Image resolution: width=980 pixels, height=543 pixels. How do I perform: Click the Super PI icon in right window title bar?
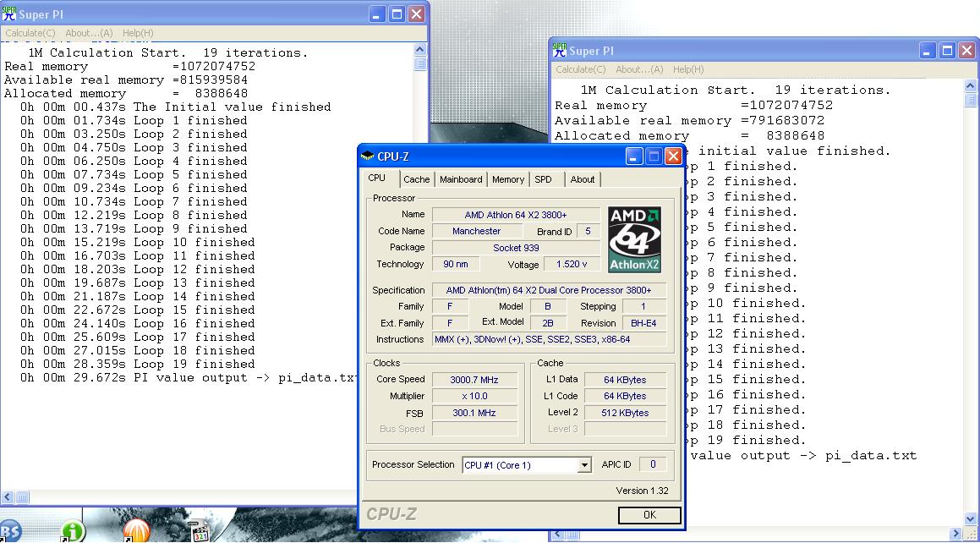pyautogui.click(x=560, y=50)
